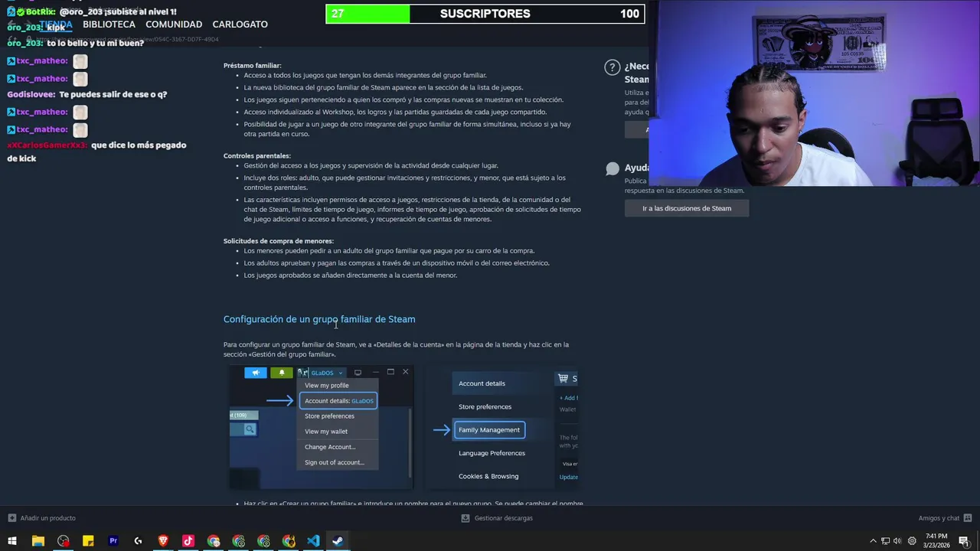Screen dimensions: 980x551
Task: Click the SUSCRIPTORES progress bar overlay
Action: (485, 14)
